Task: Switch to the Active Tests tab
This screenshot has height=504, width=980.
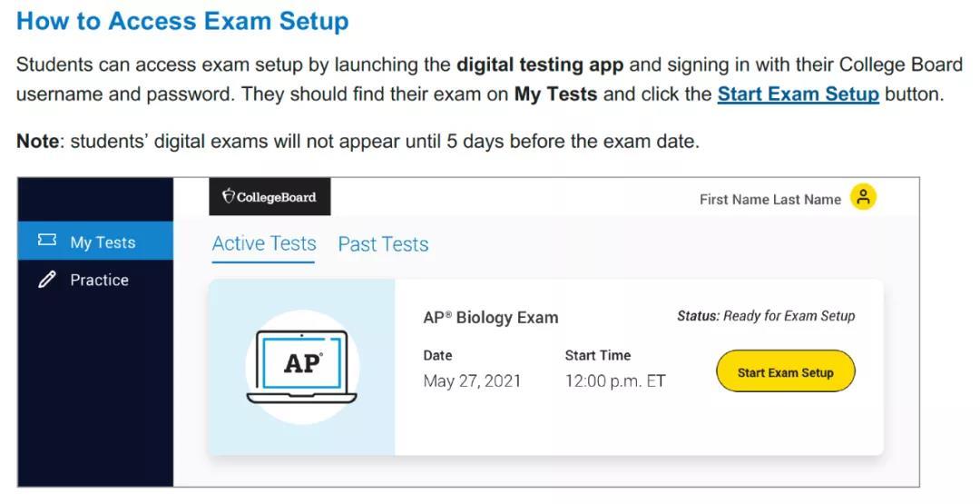Action: click(x=264, y=243)
